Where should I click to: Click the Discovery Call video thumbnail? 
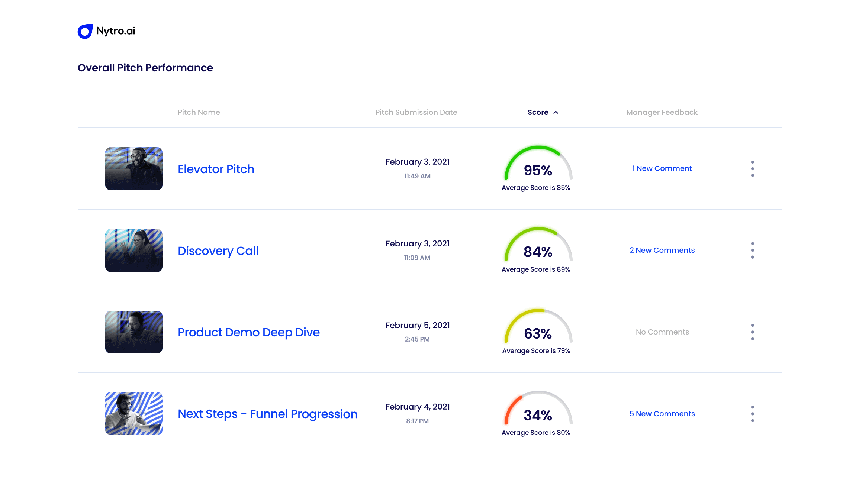(133, 250)
